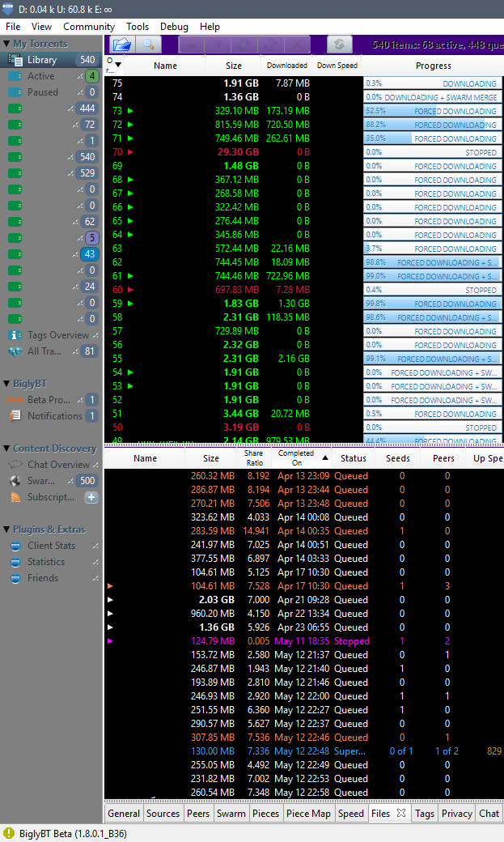Click the red X remove toolbar button
Image resolution: width=504 pixels, height=842 pixels.
[x=297, y=45]
